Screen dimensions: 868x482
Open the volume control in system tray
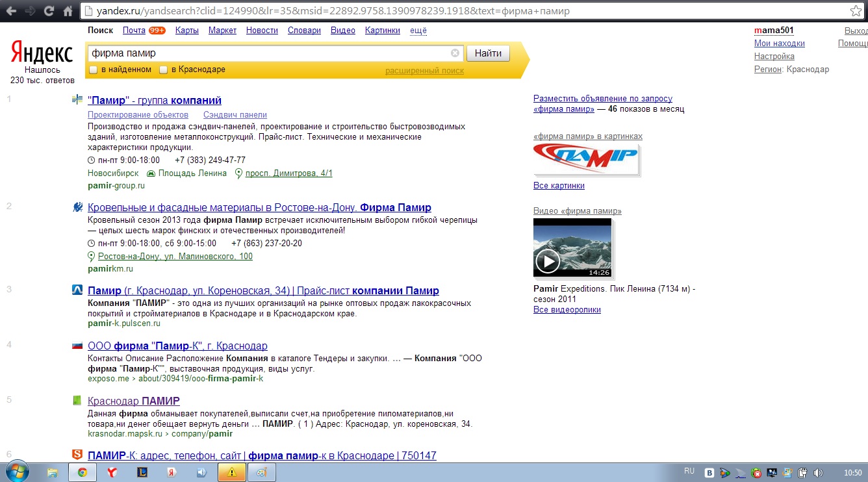pos(819,472)
